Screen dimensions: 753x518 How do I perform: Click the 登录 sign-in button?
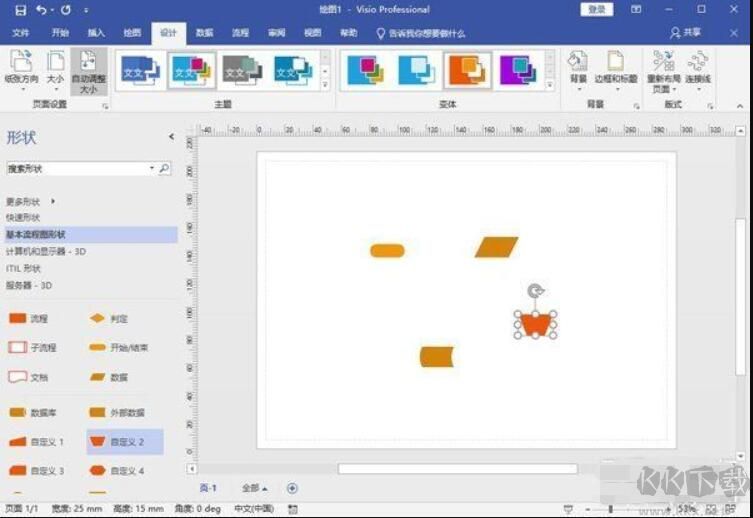point(597,9)
